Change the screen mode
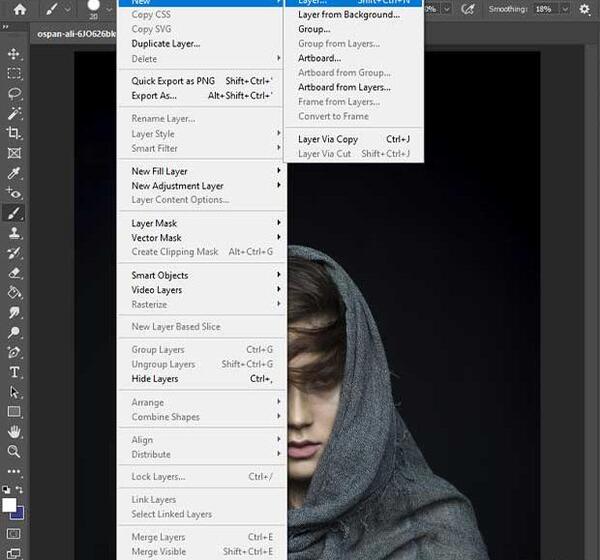The width and height of the screenshot is (600, 560). pyautogui.click(x=14, y=553)
